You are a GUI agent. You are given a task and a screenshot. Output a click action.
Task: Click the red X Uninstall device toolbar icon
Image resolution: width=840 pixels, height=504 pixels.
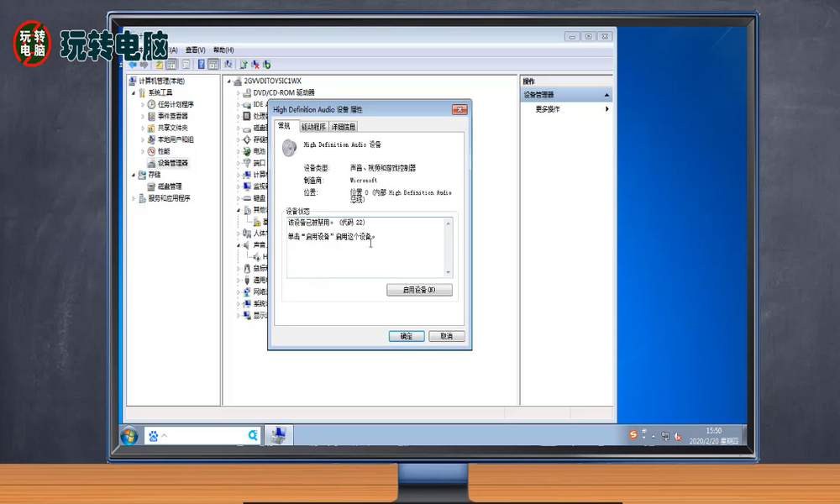click(x=255, y=64)
